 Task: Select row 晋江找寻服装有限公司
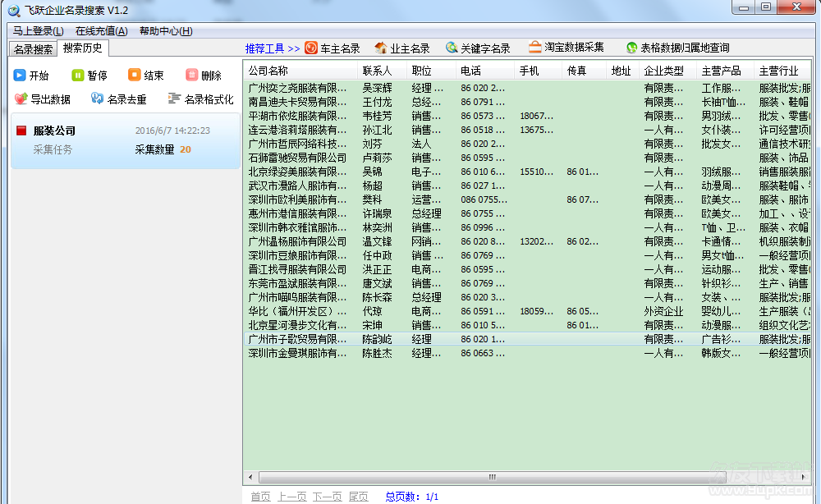pos(527,269)
